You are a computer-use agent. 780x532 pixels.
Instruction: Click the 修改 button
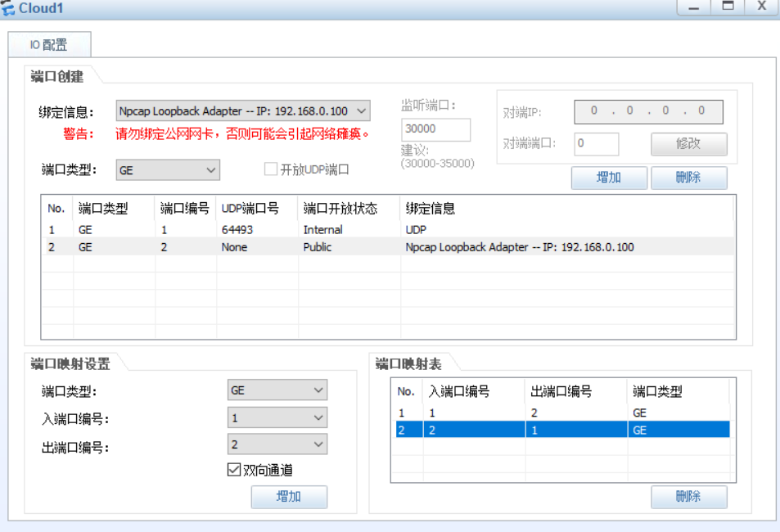[x=688, y=144]
